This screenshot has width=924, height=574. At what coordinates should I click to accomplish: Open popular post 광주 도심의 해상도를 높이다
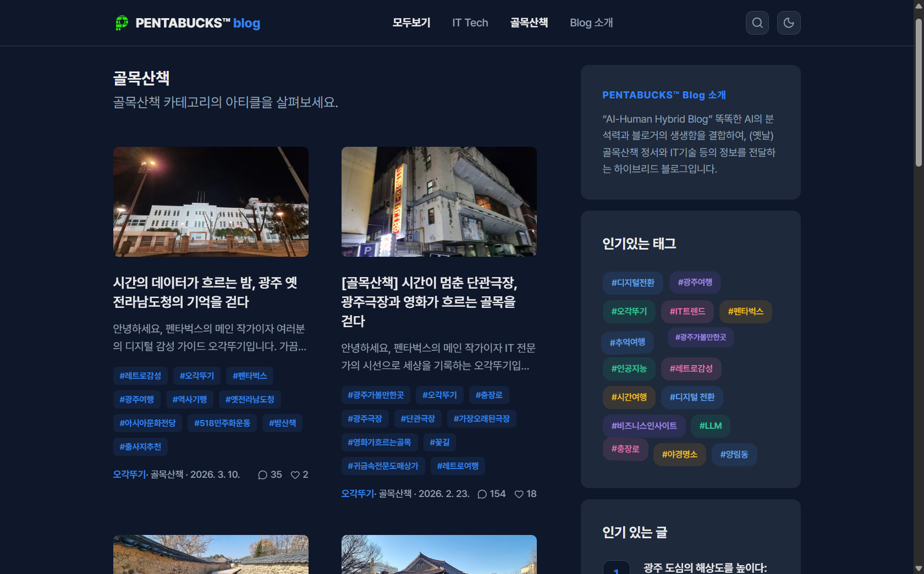[705, 567]
